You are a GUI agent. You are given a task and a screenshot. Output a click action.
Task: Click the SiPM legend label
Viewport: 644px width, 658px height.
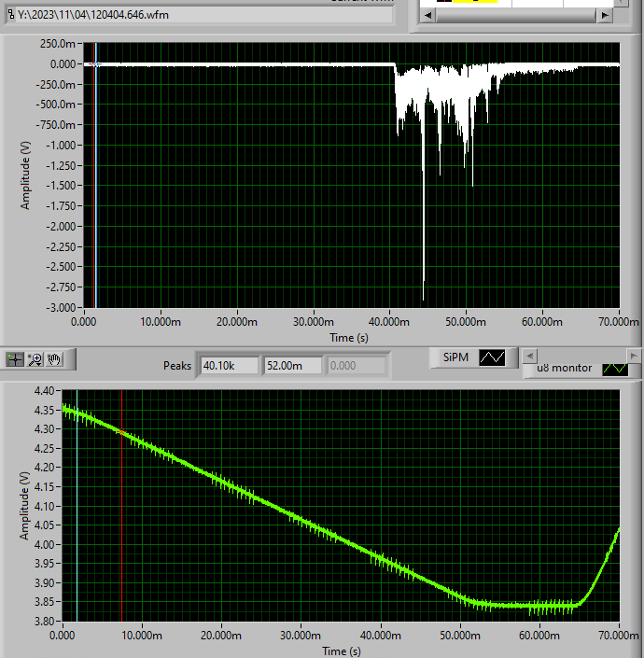point(455,357)
